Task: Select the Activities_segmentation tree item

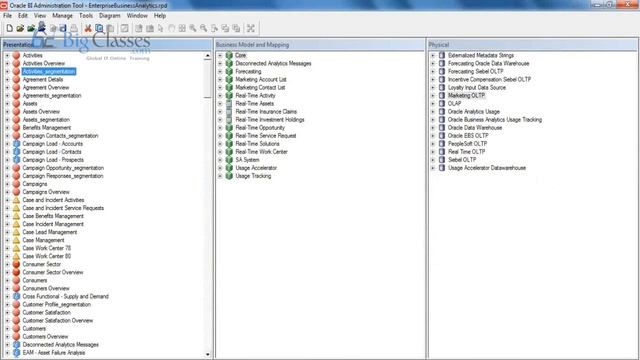Action: [49, 71]
